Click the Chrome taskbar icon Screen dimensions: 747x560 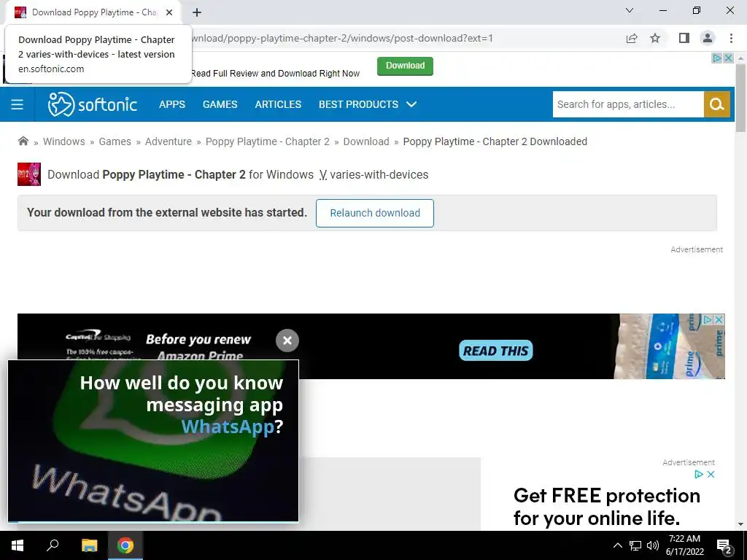coord(125,545)
